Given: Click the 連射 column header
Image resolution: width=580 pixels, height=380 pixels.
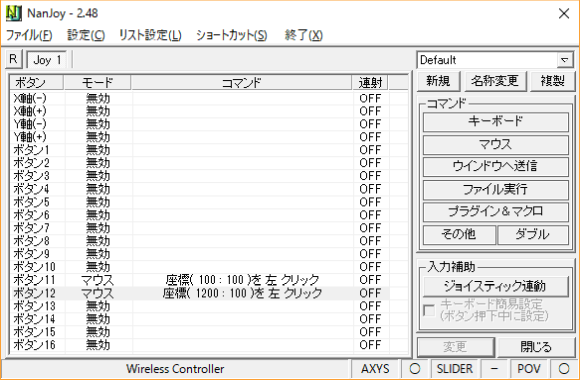Looking at the screenshot, I should (x=370, y=83).
